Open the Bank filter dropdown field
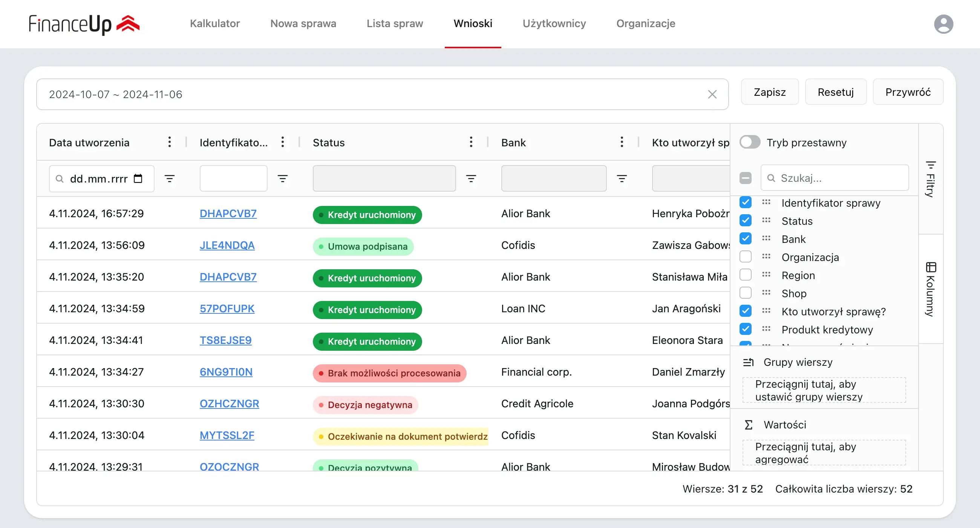Screen dimensions: 980x528 (554, 178)
